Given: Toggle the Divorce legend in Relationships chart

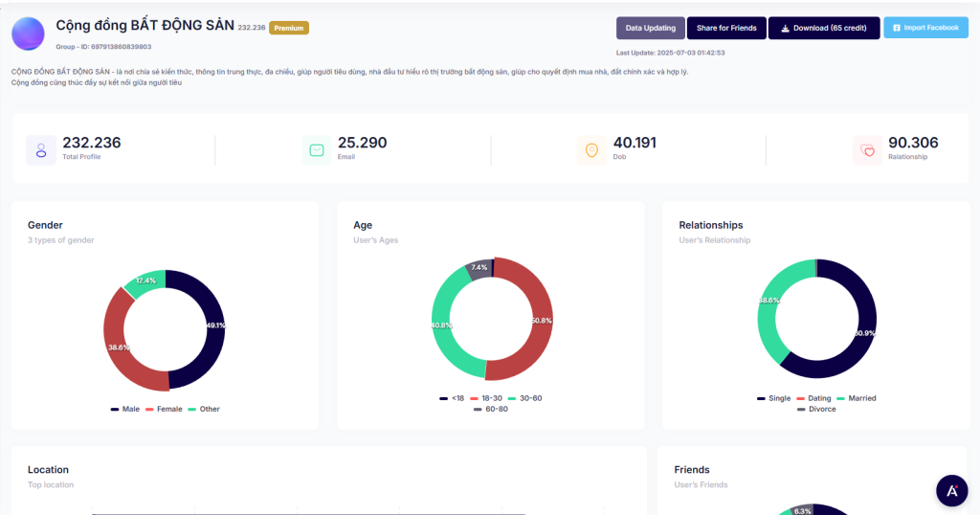Looking at the screenshot, I should point(817,409).
